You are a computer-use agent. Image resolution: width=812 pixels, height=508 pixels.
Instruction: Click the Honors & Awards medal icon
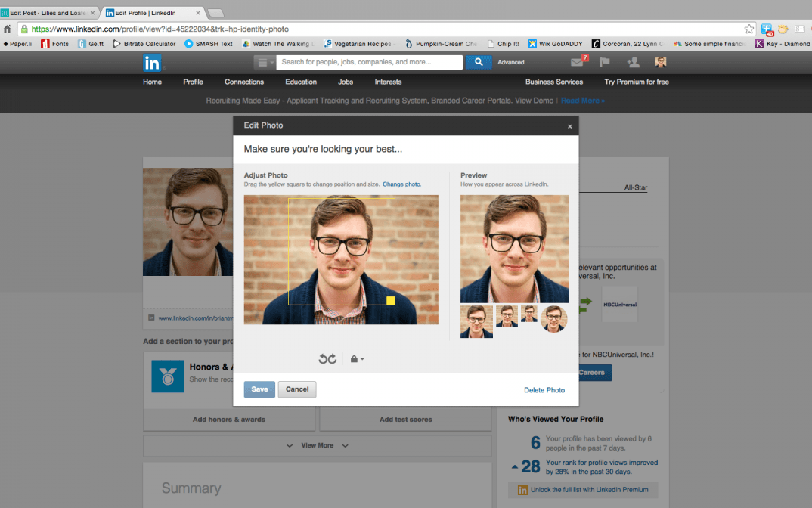tap(167, 376)
